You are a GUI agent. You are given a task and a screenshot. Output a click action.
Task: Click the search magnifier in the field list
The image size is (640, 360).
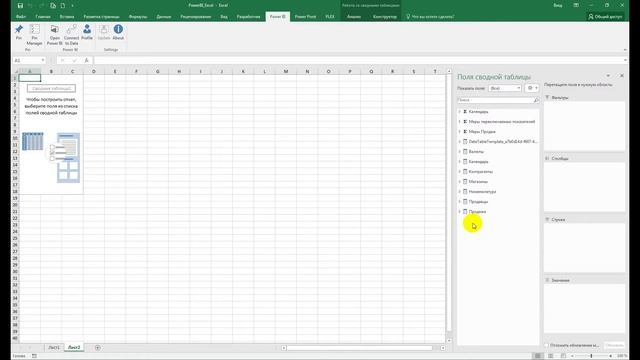click(536, 100)
